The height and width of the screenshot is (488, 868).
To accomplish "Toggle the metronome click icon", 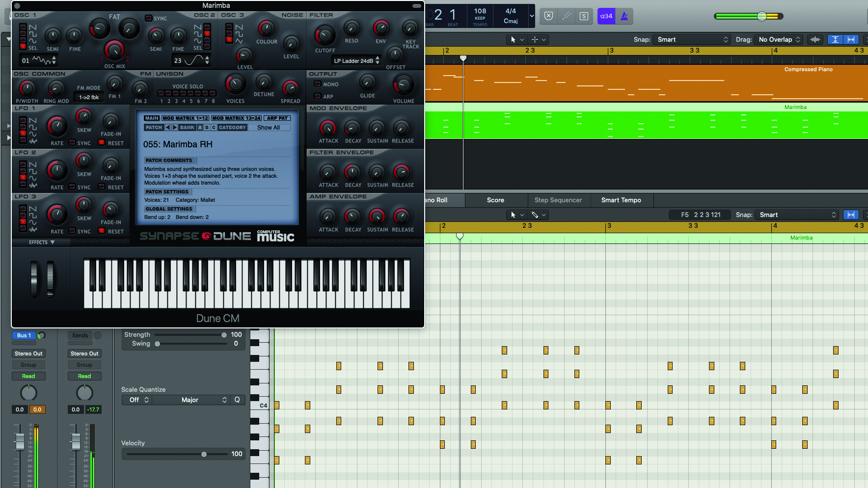I will (624, 16).
